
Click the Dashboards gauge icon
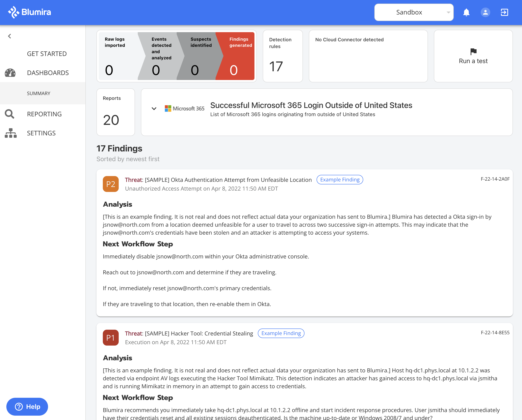pyautogui.click(x=10, y=73)
